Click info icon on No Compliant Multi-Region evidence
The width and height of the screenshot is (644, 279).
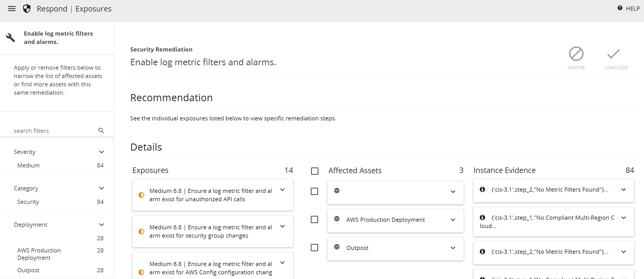click(x=482, y=217)
